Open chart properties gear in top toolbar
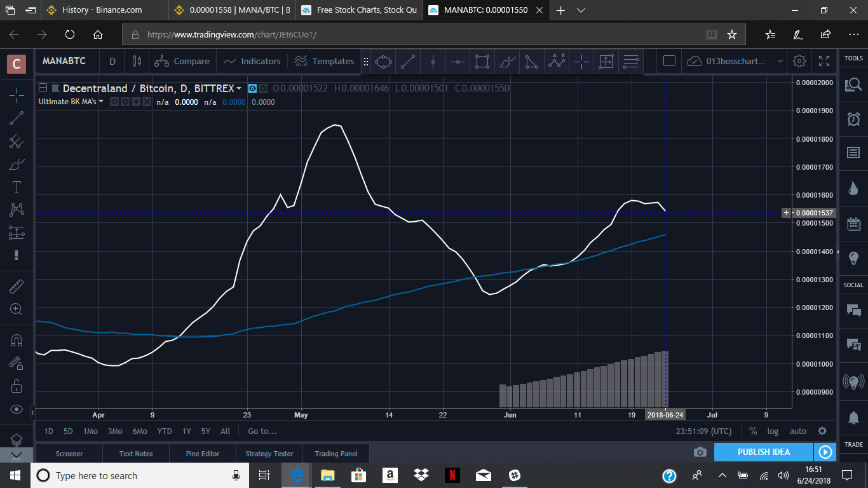Viewport: 868px width, 488px height. click(x=799, y=61)
